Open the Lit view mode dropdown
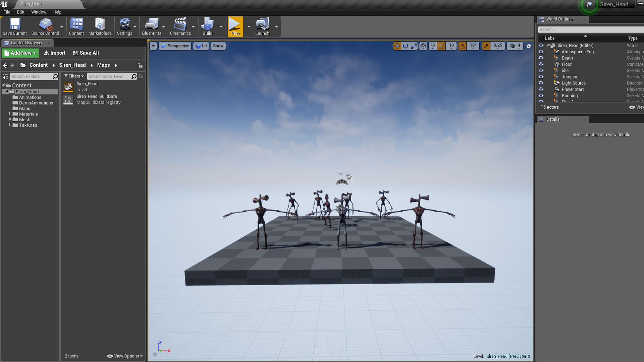 click(201, 46)
